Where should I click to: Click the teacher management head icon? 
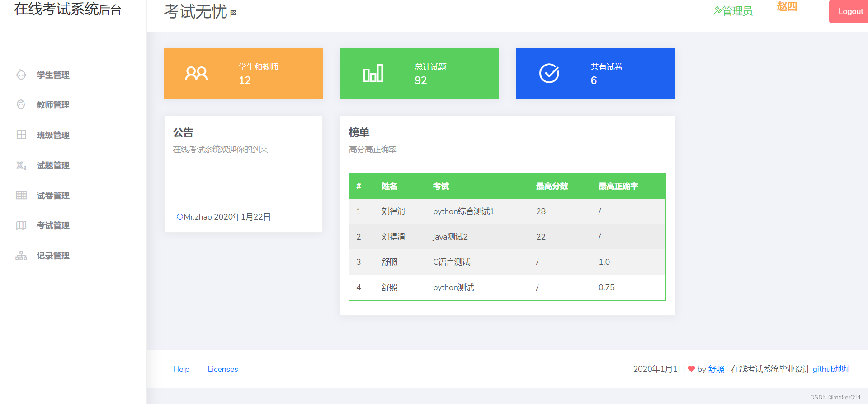tap(21, 104)
